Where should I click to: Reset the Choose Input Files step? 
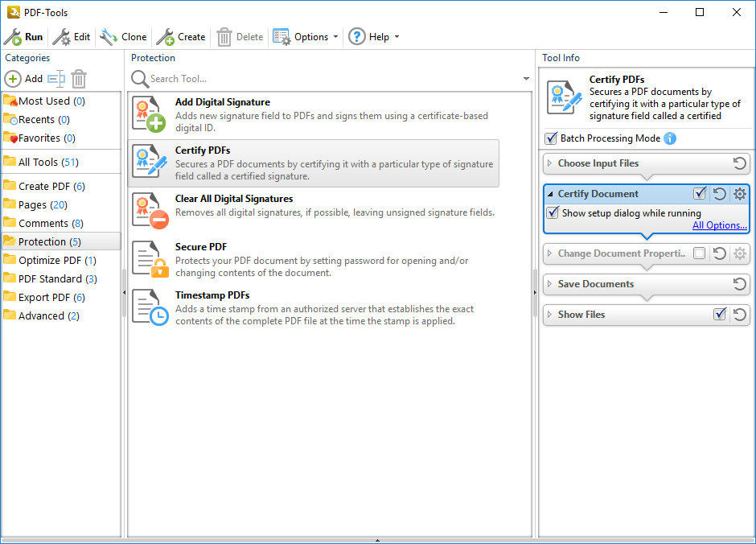tap(740, 163)
